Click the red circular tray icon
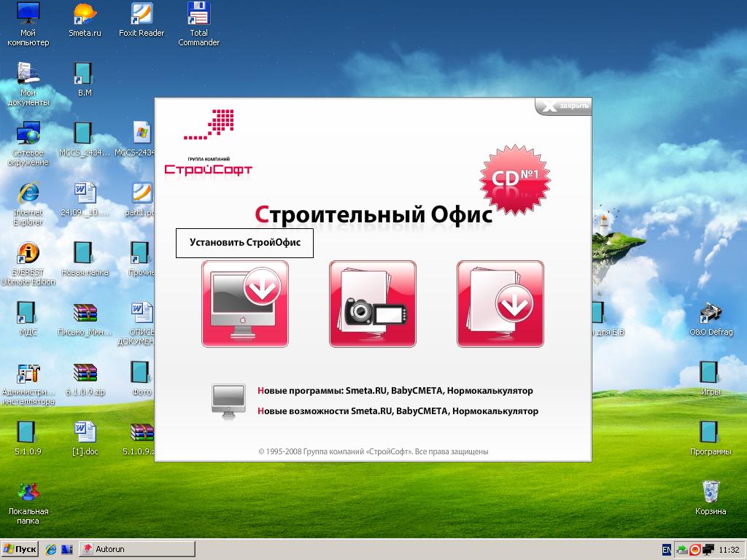The image size is (747, 560). coord(695,550)
